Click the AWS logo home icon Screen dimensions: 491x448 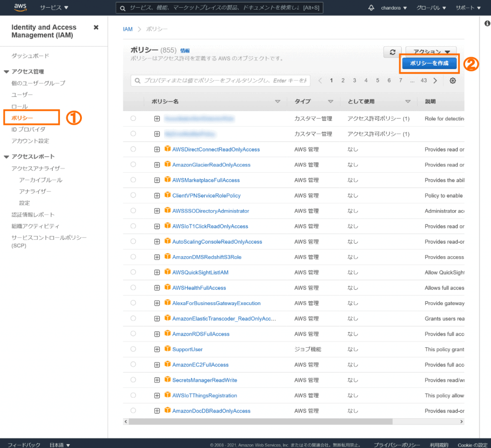coord(20,8)
